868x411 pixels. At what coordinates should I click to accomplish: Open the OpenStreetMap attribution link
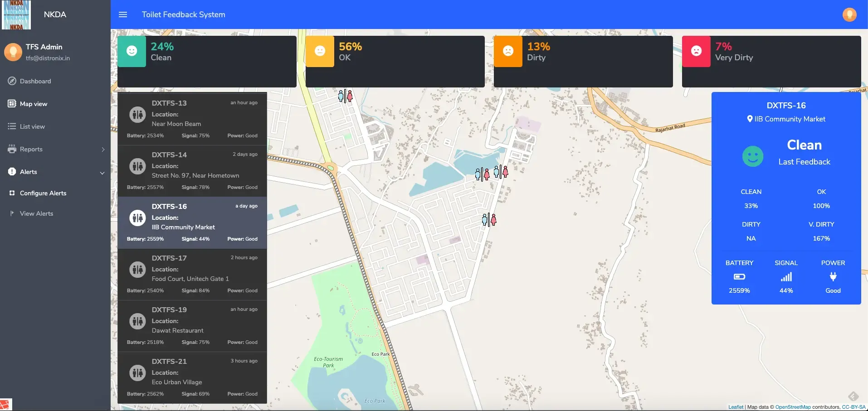(x=792, y=407)
